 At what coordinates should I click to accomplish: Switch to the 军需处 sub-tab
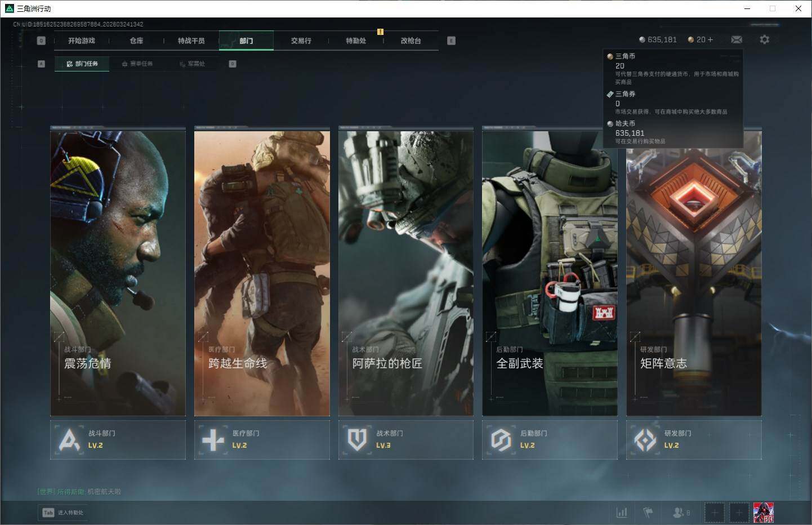[x=192, y=64]
